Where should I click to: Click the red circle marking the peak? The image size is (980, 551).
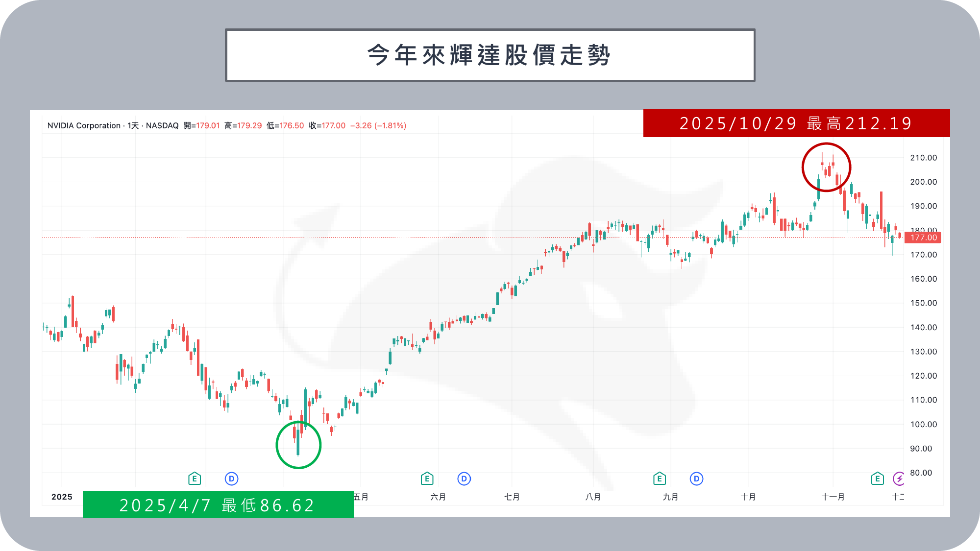(826, 167)
